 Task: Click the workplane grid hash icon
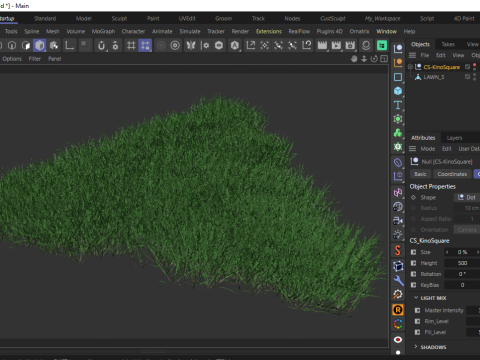pyautogui.click(x=131, y=45)
